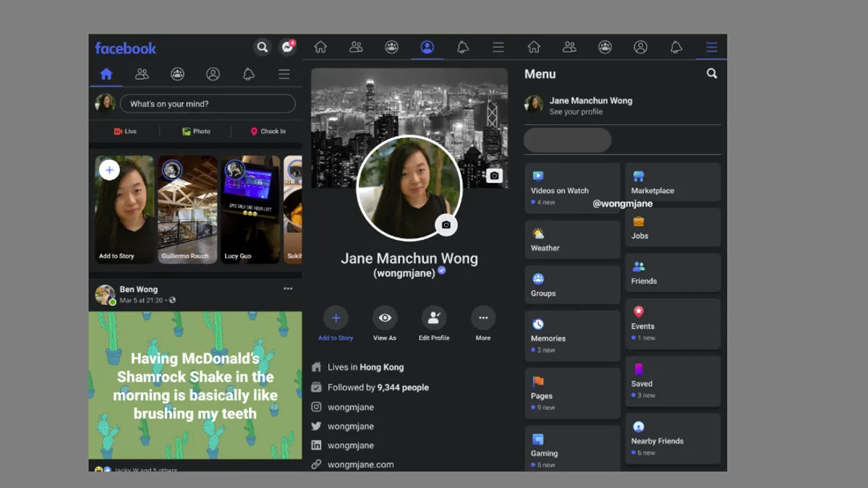Open Groups tile in the Menu
Image resolution: width=868 pixels, height=488 pixels.
point(573,284)
